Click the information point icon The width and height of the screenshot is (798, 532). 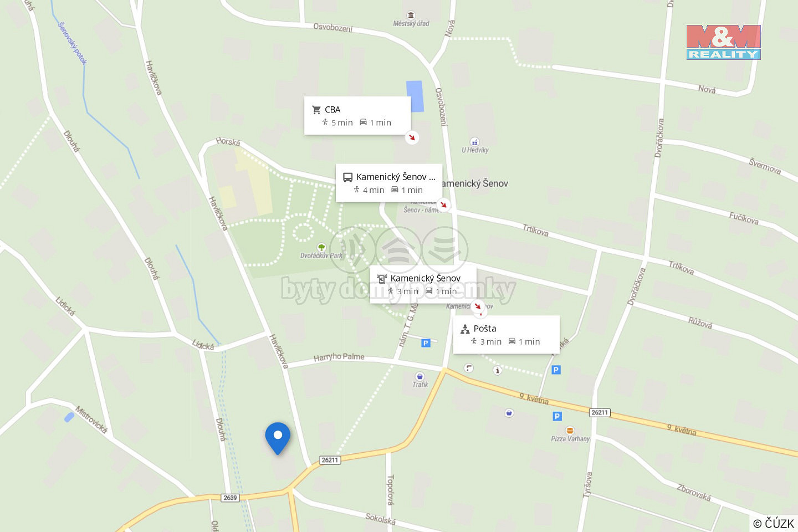coord(498,370)
